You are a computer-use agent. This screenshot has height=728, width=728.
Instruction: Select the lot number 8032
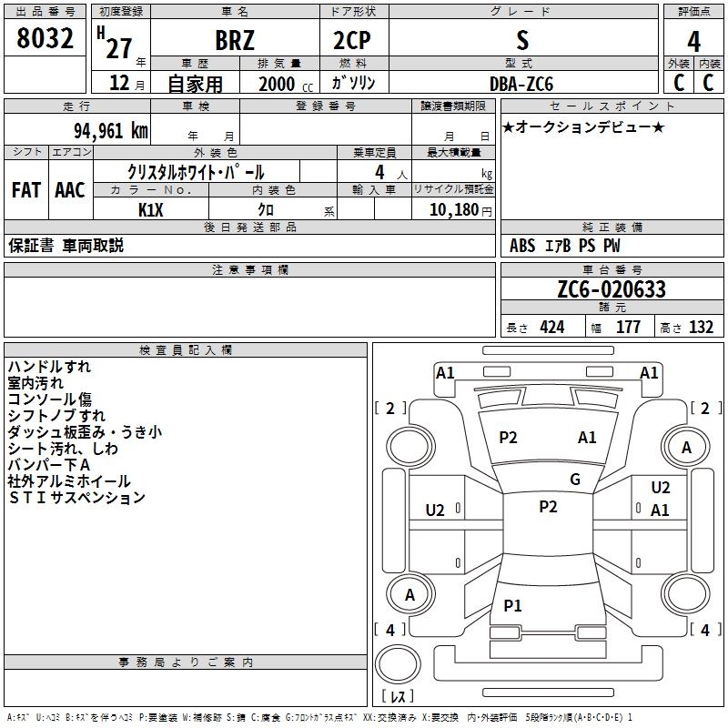(45, 39)
